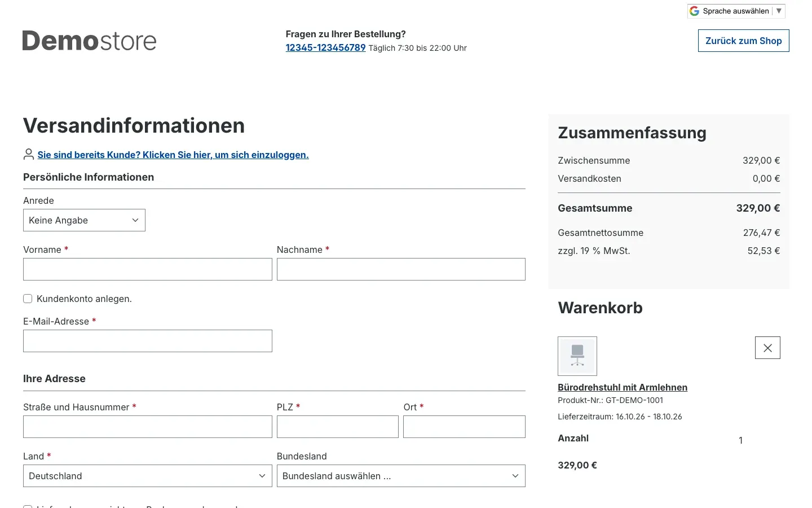Expand the Land dropdown showing Deutschland
The image size is (812, 508).
147,476
